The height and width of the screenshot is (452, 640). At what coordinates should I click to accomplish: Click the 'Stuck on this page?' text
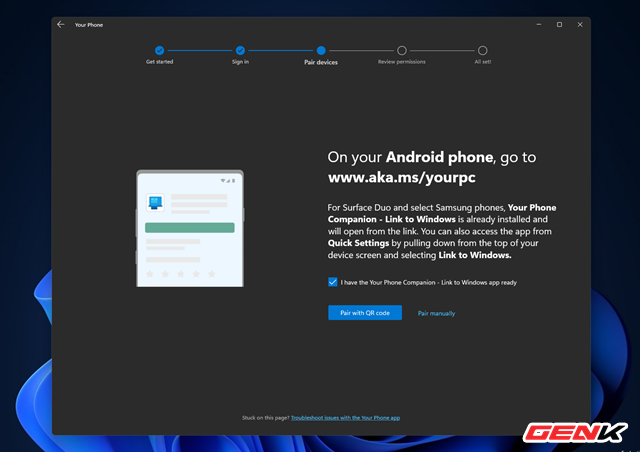click(x=266, y=418)
